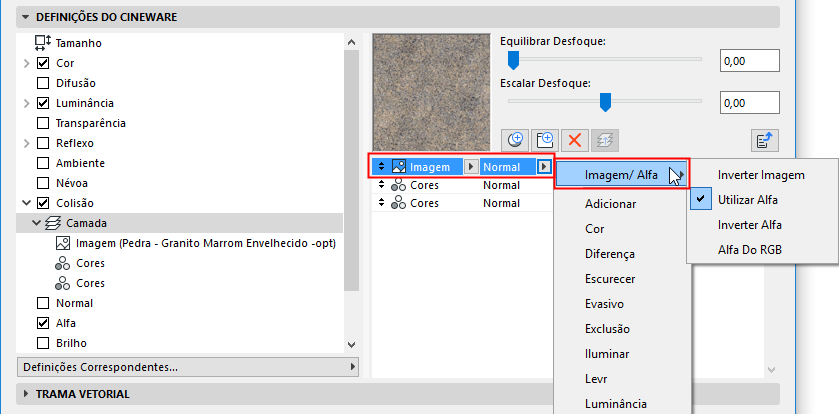Image resolution: width=839 pixels, height=414 pixels.
Task: Click Inverter Alfa in the submenu
Action: coord(750,225)
